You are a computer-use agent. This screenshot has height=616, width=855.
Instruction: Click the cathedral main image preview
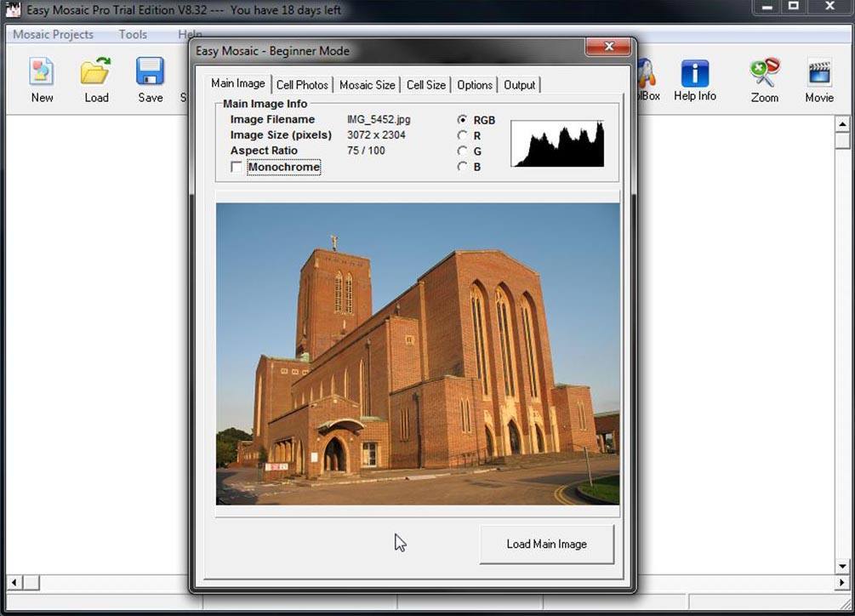coord(418,354)
